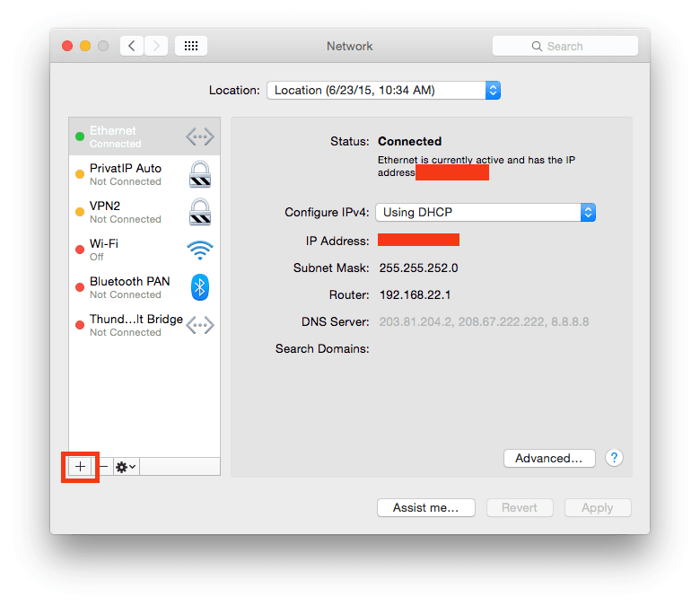Select Thunderbolt Bridge in the service list

click(136, 325)
